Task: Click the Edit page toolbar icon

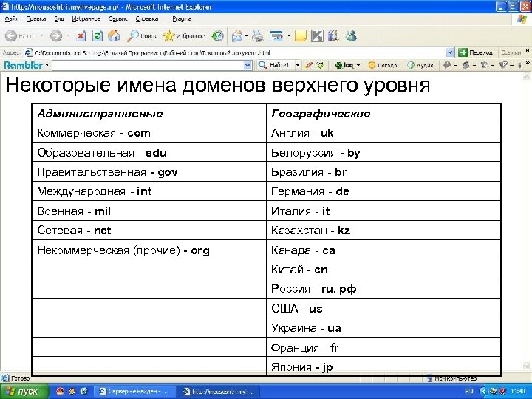Action: (x=276, y=35)
